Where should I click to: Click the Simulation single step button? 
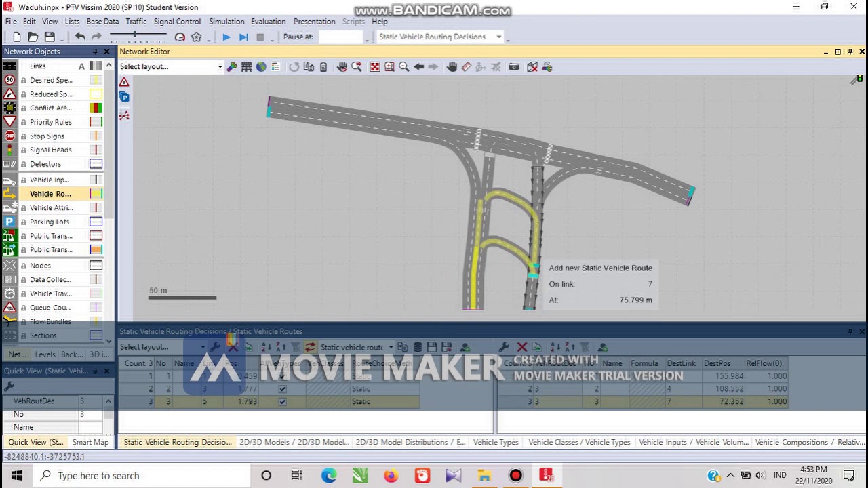point(243,37)
